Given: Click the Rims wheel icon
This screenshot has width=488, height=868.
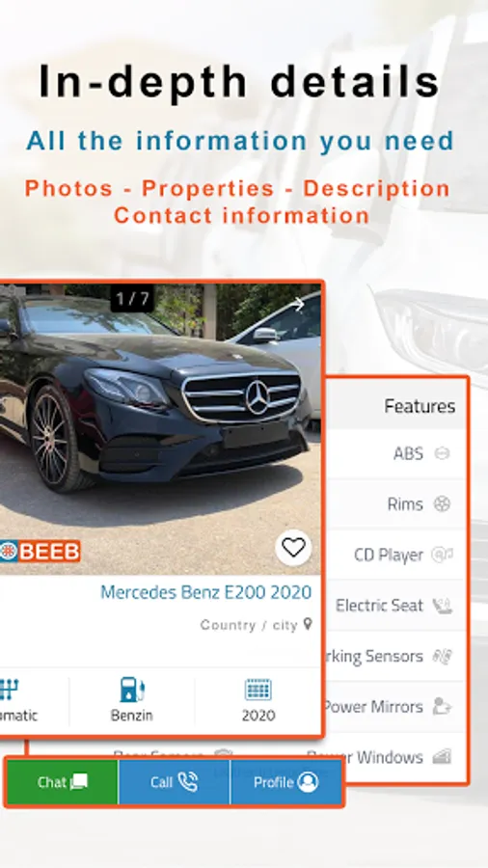Looking at the screenshot, I should 442,504.
